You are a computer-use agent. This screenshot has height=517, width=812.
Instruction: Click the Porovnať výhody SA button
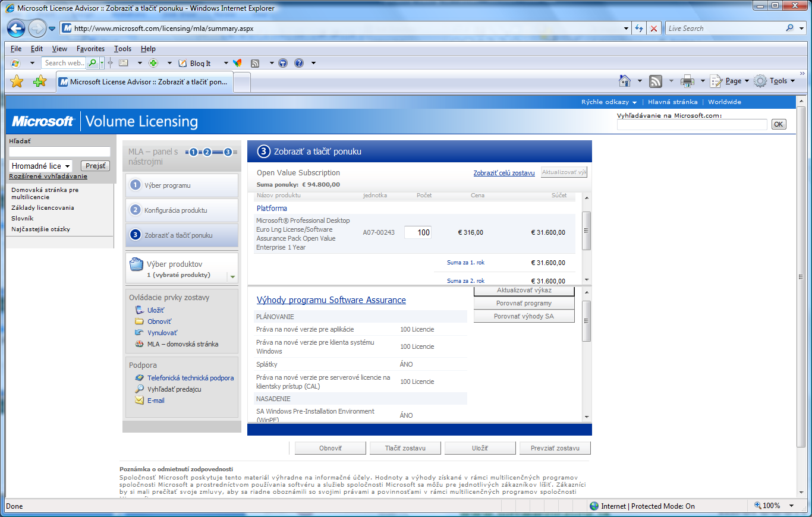pos(524,316)
